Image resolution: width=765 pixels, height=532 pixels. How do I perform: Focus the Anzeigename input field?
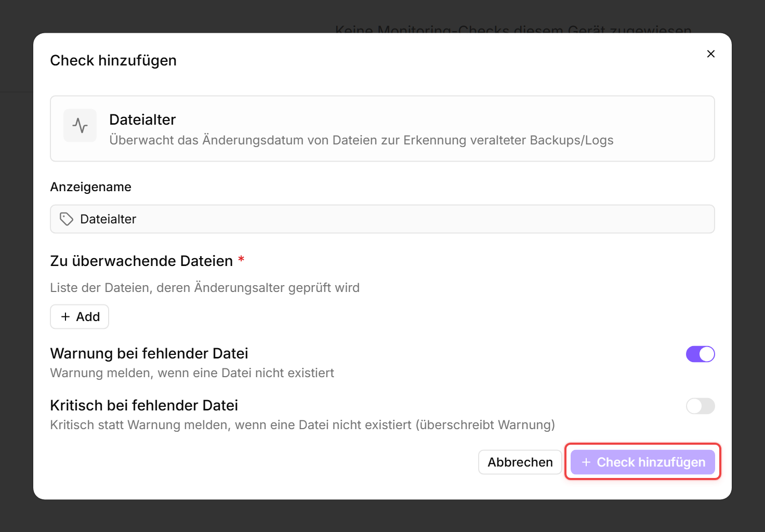point(382,219)
